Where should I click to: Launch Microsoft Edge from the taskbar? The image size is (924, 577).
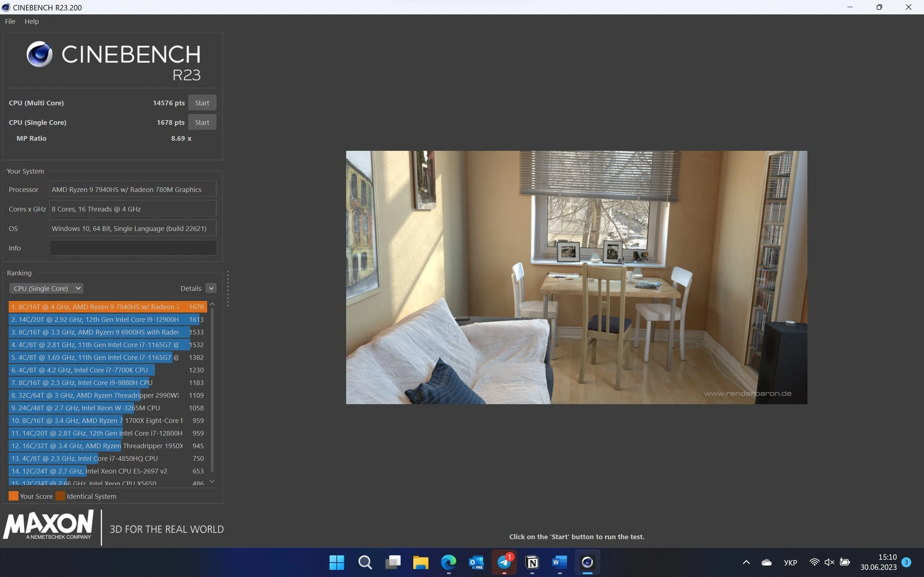point(449,563)
